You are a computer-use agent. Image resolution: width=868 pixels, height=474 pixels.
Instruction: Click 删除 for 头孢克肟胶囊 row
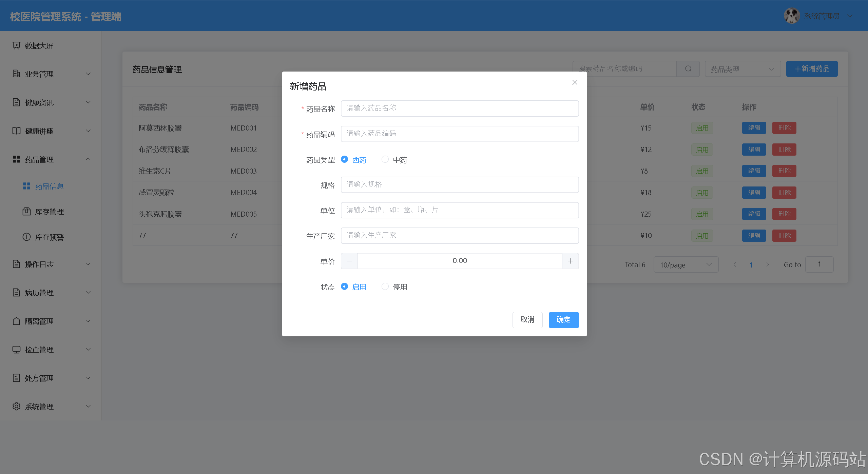coord(784,214)
